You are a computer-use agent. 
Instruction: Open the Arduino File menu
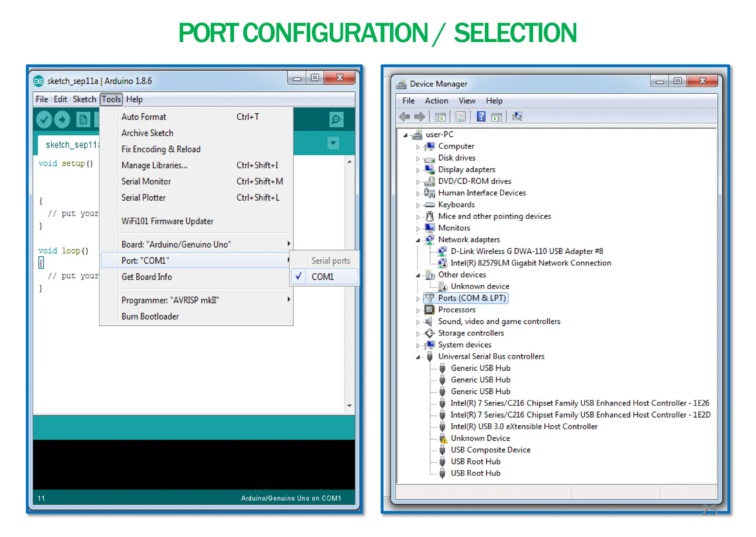(42, 99)
